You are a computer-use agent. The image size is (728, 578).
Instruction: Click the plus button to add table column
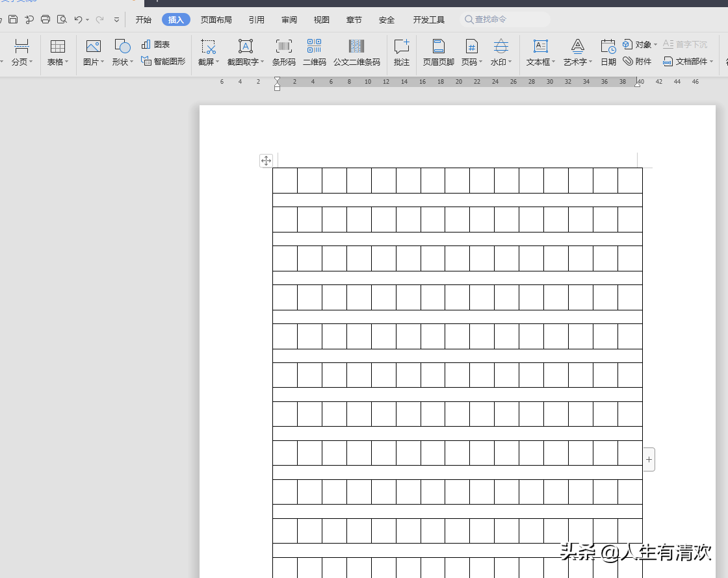[x=649, y=460]
